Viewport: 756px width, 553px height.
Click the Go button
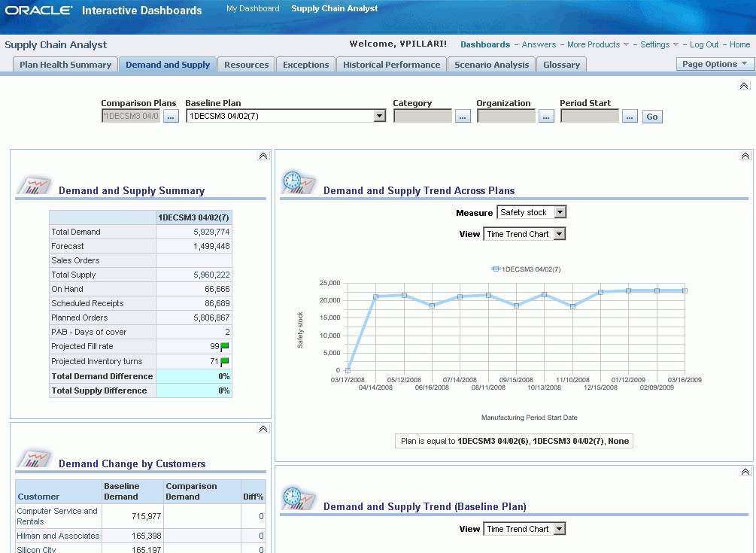[x=652, y=117]
